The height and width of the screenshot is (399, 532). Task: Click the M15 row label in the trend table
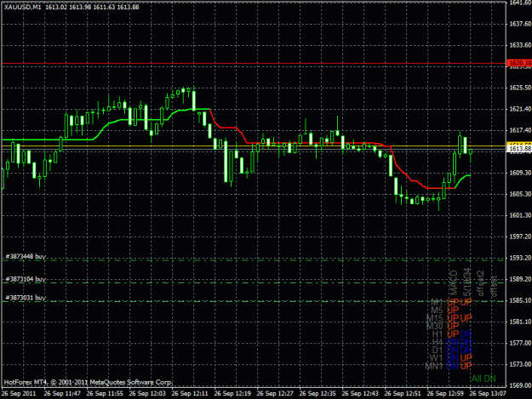click(435, 318)
